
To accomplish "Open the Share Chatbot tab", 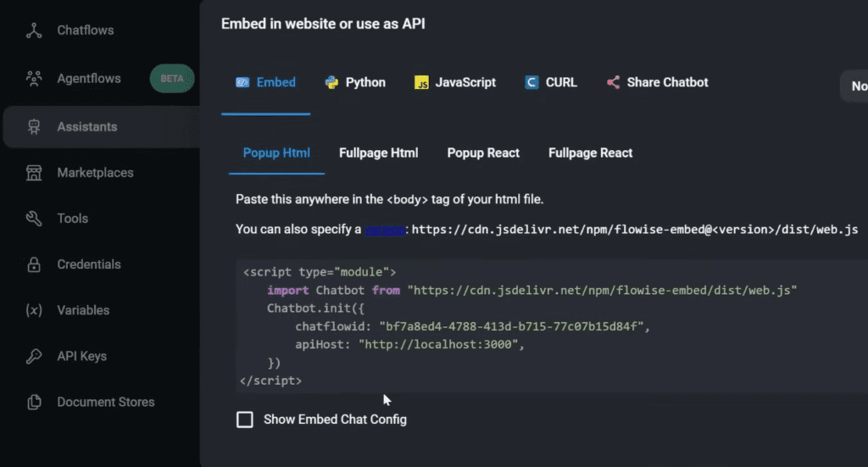I will coord(658,82).
